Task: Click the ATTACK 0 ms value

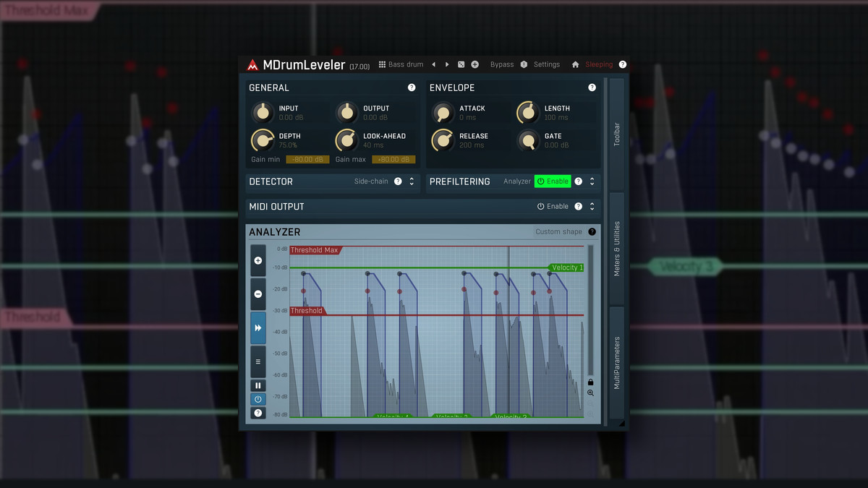Action: (467, 117)
